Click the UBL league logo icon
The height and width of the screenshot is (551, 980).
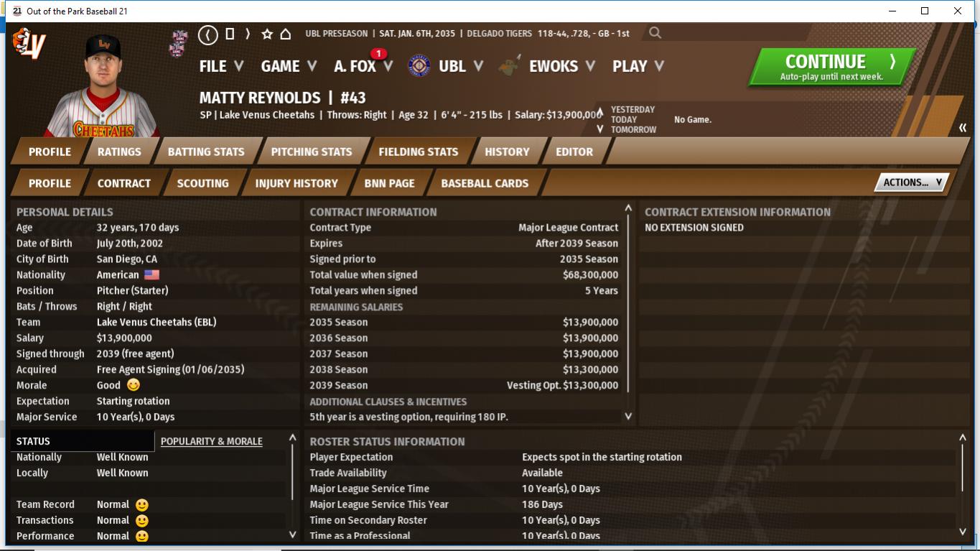pos(419,66)
